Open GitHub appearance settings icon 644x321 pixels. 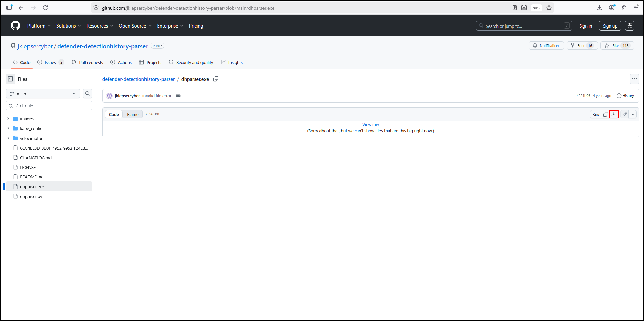(x=630, y=26)
